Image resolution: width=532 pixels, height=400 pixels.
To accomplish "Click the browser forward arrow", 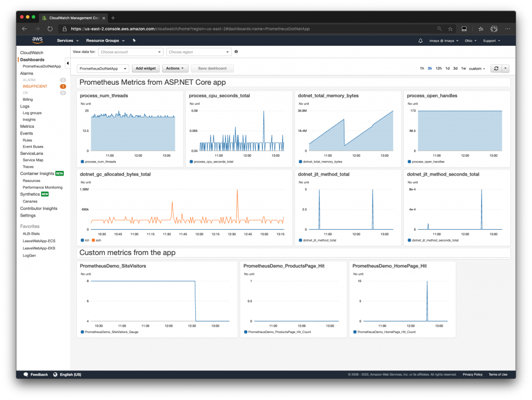I will click(37, 29).
